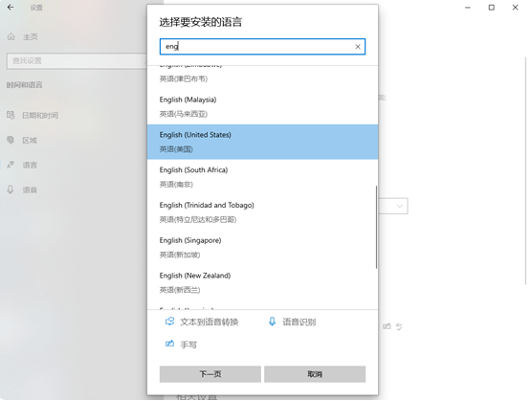Click the speech feature icon beside the handwriting icon

[399, 326]
